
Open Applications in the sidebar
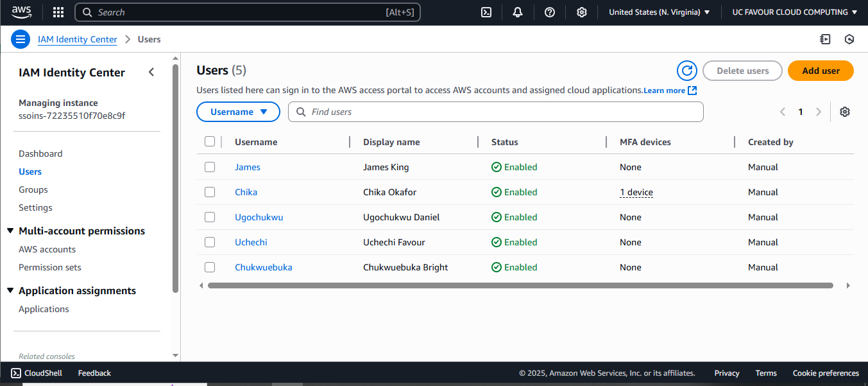(44, 309)
